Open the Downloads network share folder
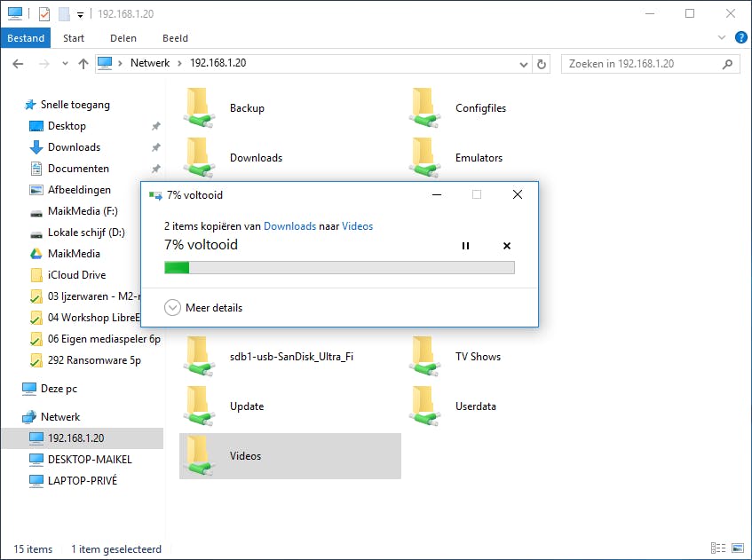The height and width of the screenshot is (560, 752). [x=233, y=157]
